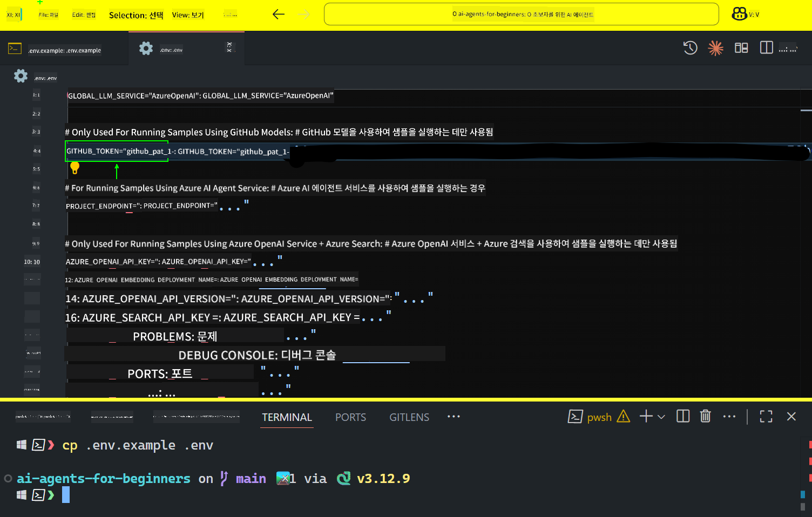Click the Azure OpenAI Service + Azure Search comment
This screenshot has height=517, width=812.
371,244
